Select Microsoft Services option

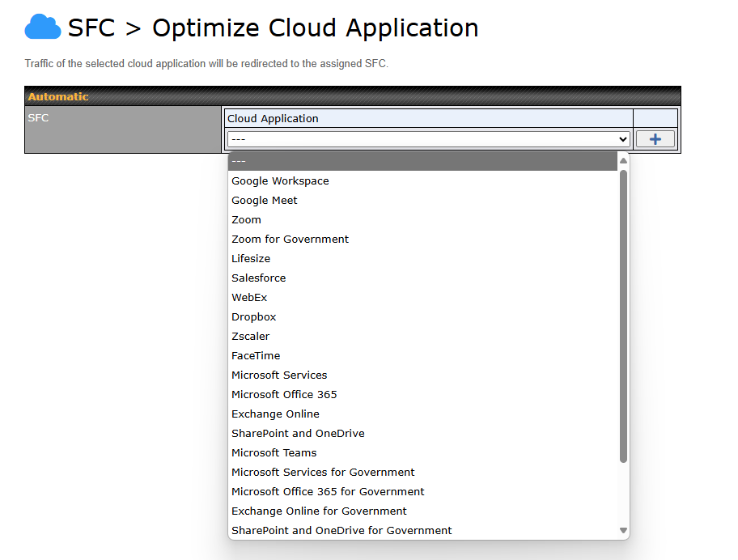coord(422,375)
